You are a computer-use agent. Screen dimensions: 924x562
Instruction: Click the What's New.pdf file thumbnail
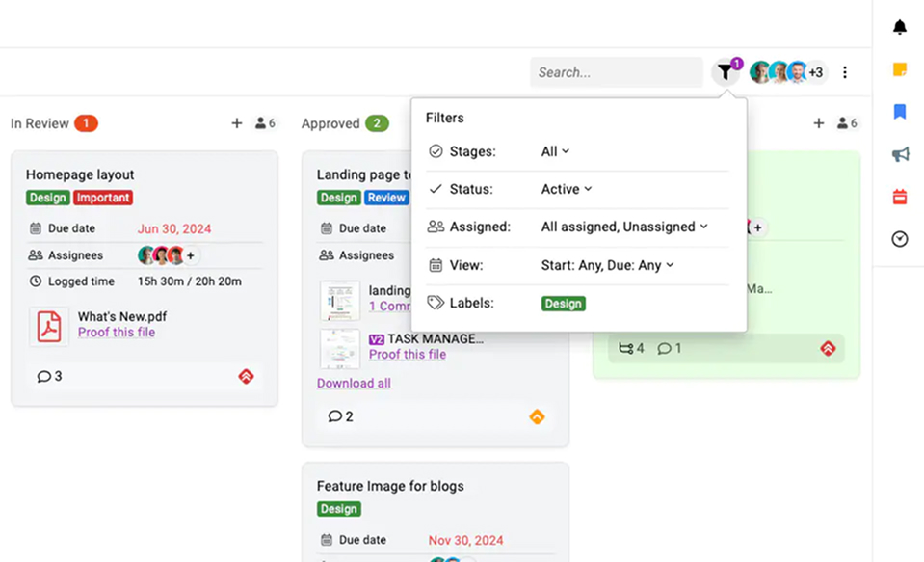point(49,326)
